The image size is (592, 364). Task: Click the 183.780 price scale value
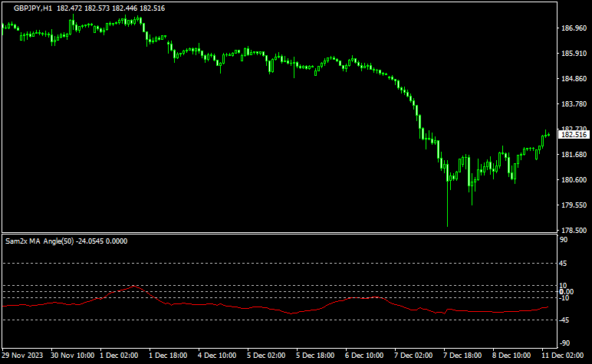tap(574, 104)
